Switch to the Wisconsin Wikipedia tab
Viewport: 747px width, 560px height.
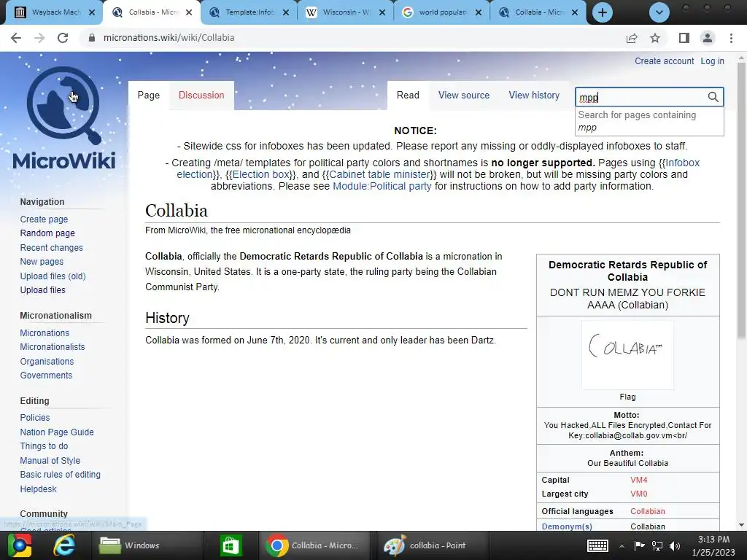pos(344,12)
